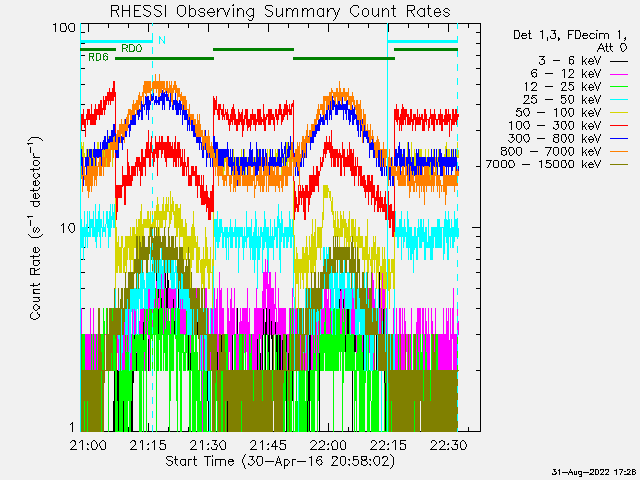Click the orange line swatch for 800-7000 keV
The width and height of the screenshot is (640, 480).
tap(619, 152)
